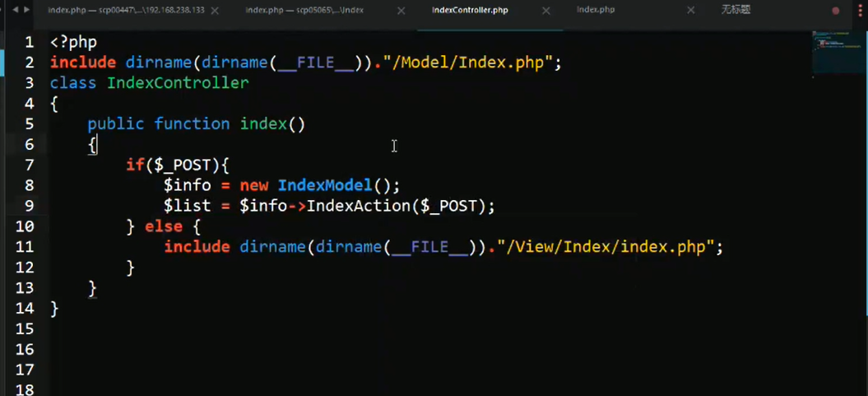868x396 pixels.
Task: Switch to index.php scp05065 Index tab
Action: (x=304, y=11)
